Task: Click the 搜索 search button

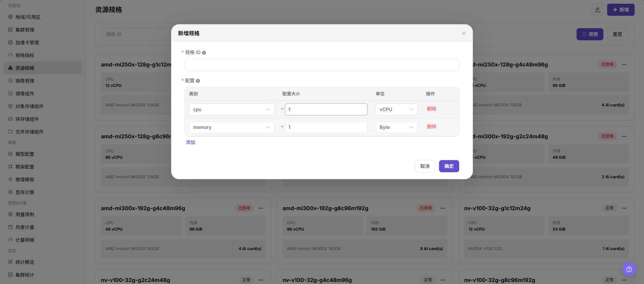Action: tap(590, 34)
